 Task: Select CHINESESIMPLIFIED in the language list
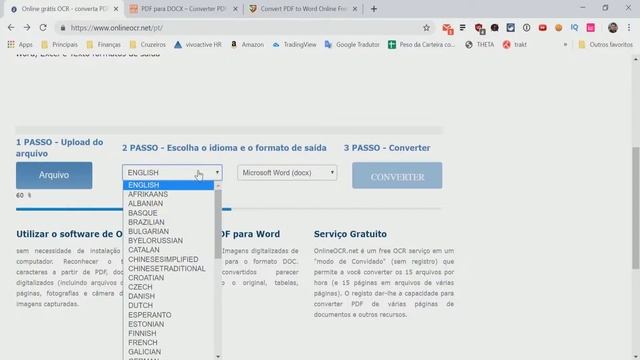click(168, 260)
